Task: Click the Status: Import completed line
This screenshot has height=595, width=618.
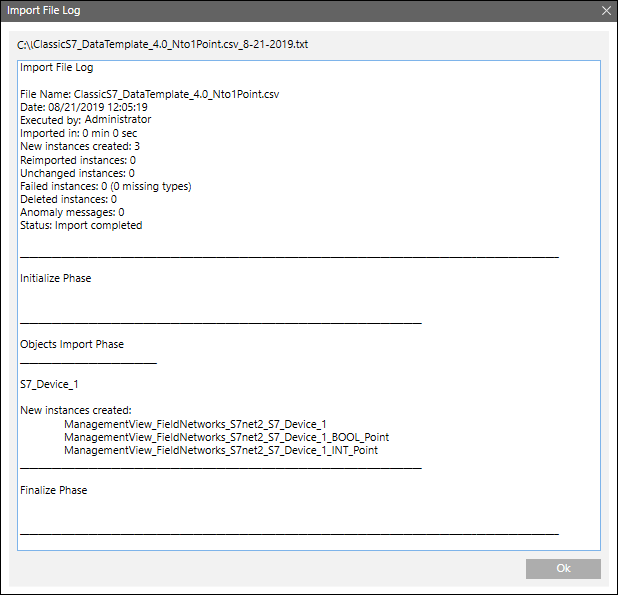Action: (81, 225)
